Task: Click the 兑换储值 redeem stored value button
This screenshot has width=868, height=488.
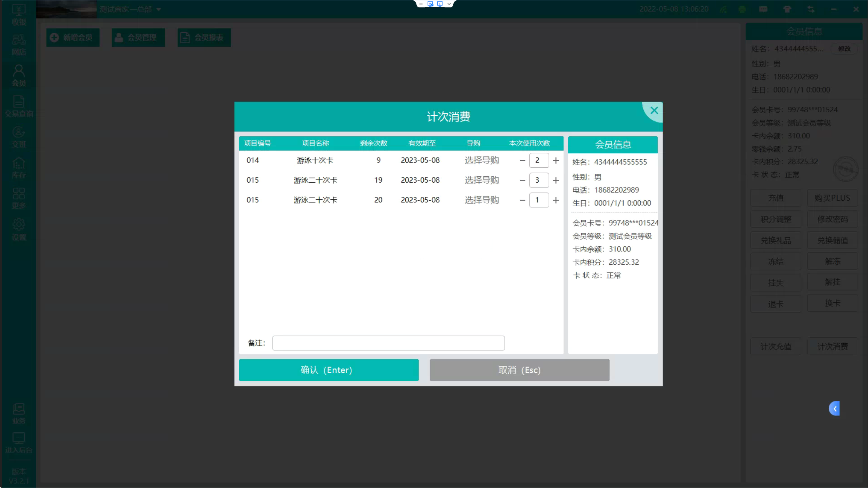Action: (832, 240)
